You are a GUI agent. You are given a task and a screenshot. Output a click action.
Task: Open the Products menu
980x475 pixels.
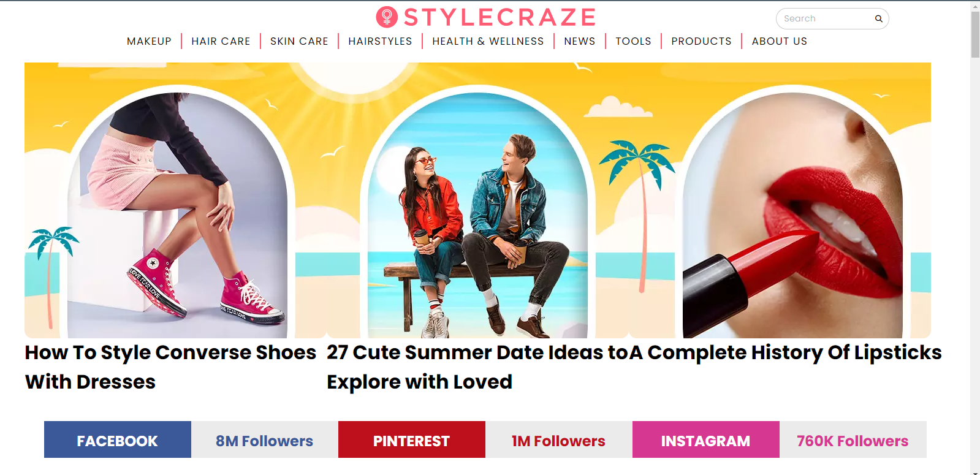coord(701,41)
